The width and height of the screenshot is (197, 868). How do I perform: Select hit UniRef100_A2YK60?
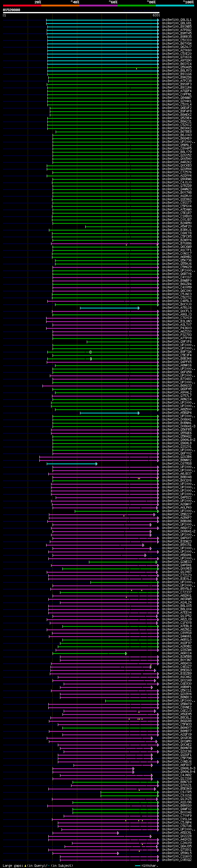pos(177,50)
